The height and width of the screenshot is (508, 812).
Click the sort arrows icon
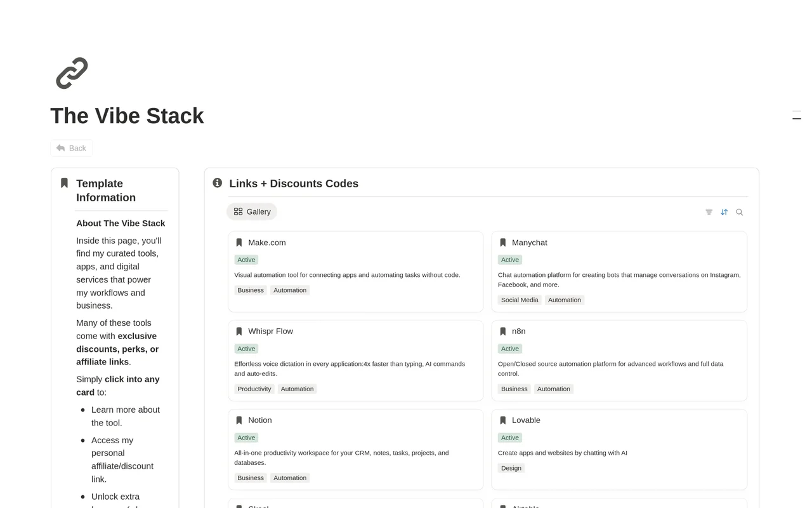(724, 212)
